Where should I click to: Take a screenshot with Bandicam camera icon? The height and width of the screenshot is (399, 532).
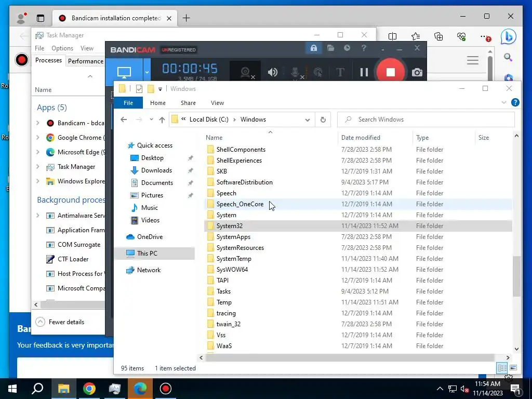tap(417, 72)
